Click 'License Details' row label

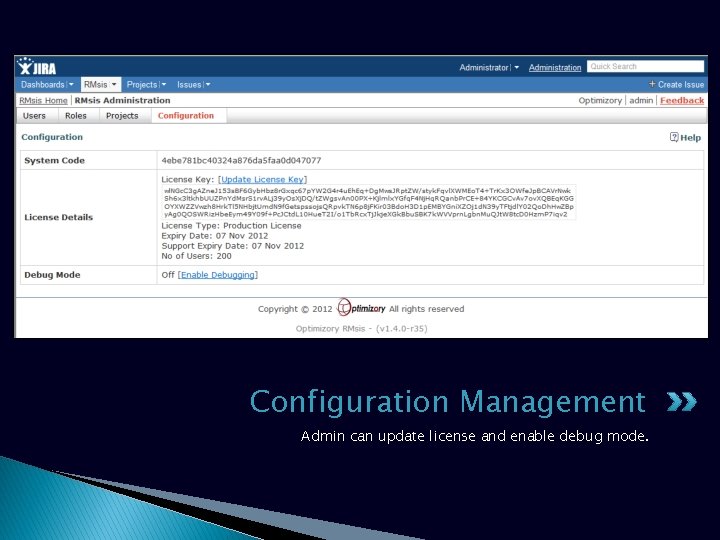(x=58, y=217)
